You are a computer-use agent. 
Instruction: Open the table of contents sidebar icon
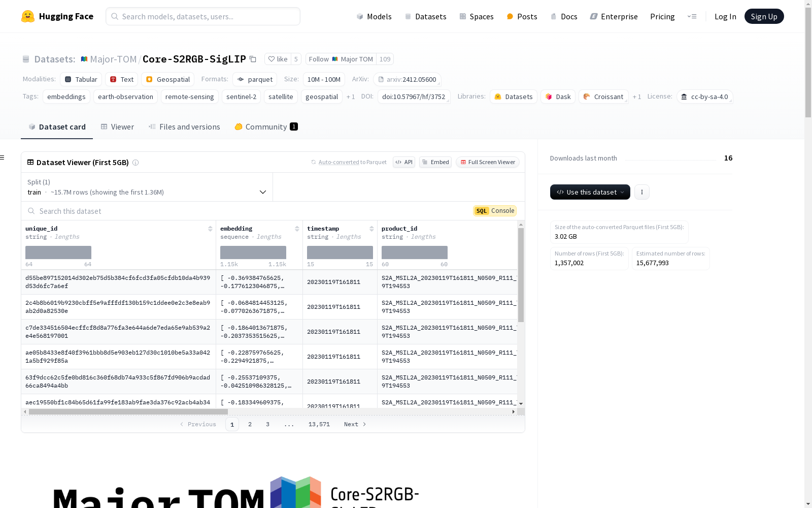click(2, 157)
